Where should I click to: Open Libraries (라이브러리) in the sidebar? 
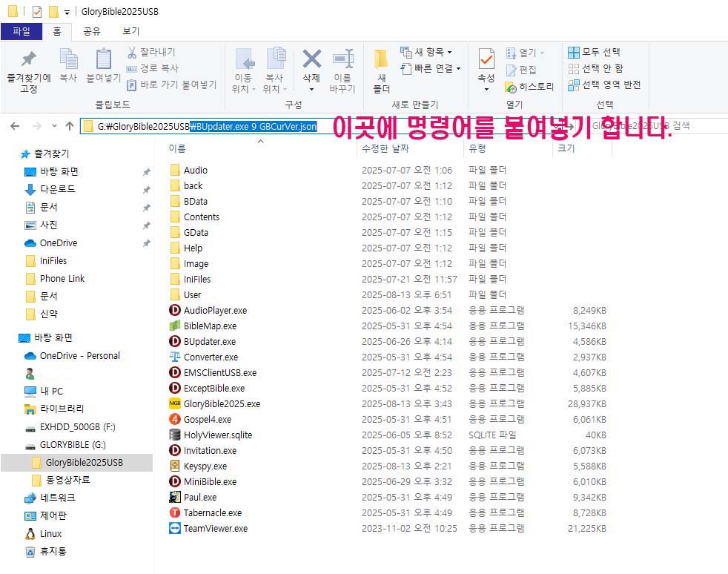54,409
